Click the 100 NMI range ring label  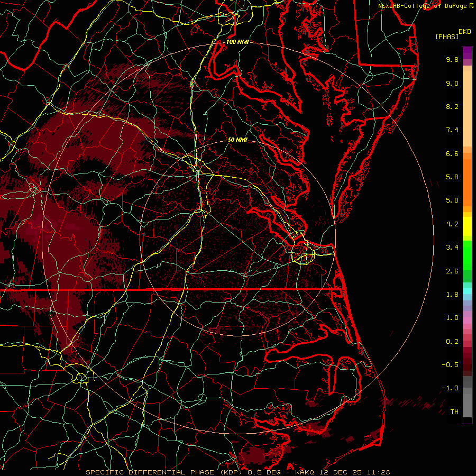[237, 42]
